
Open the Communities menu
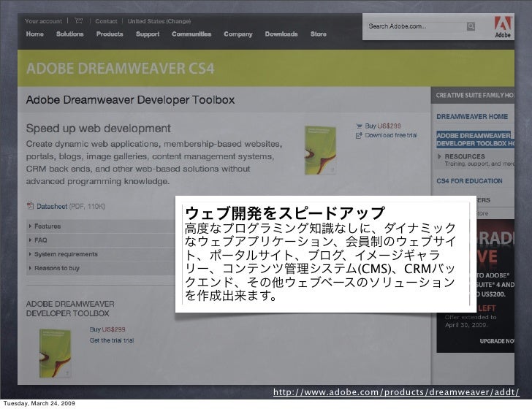(191, 34)
